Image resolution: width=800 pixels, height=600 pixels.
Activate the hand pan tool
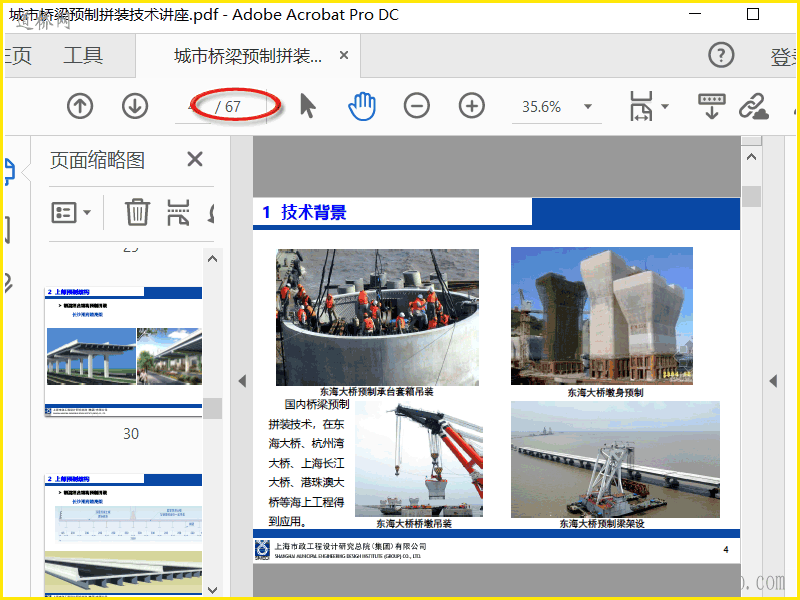(362, 106)
